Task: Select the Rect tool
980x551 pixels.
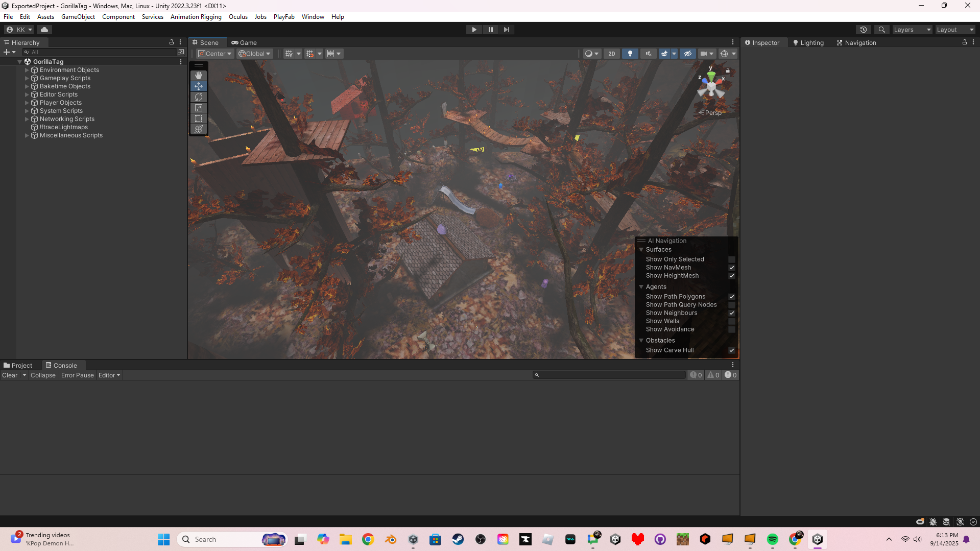Action: pyautogui.click(x=199, y=118)
